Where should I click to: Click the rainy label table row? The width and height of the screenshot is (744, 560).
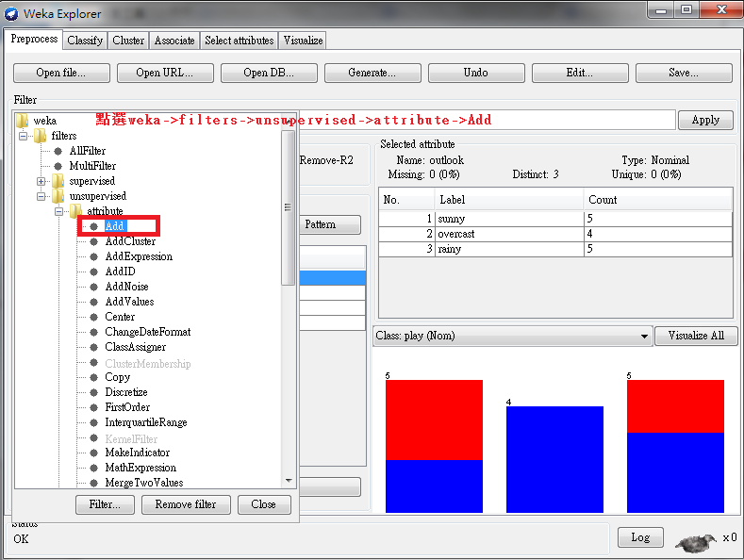click(555, 249)
